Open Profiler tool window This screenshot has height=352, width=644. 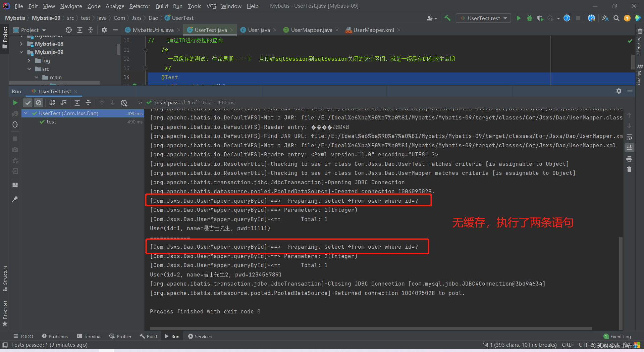pyautogui.click(x=120, y=336)
